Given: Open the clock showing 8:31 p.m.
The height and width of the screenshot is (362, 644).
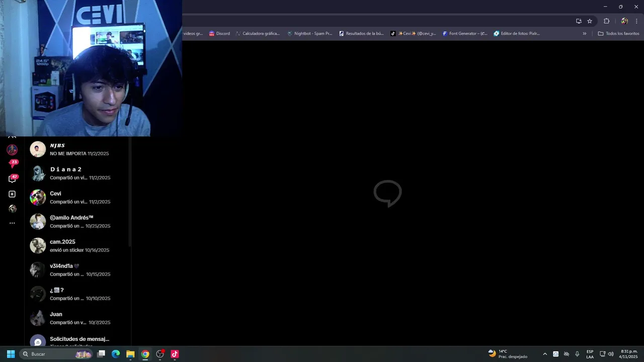Looking at the screenshot, I should tap(629, 354).
